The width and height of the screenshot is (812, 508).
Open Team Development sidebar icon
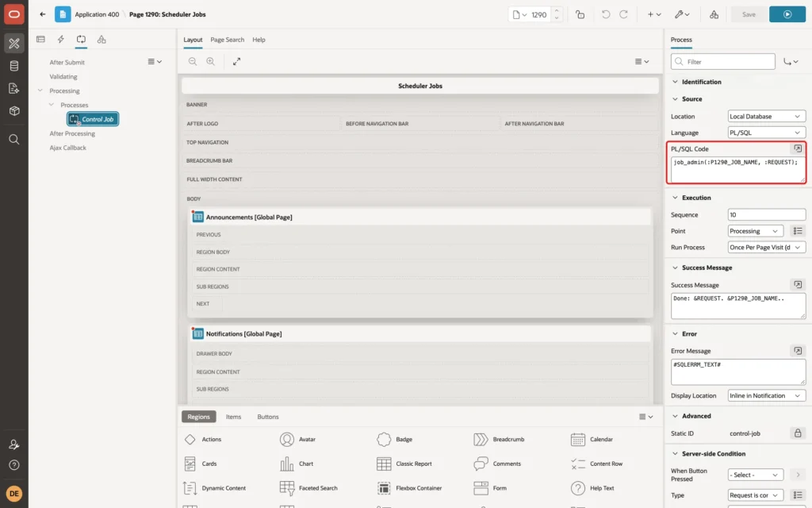[x=14, y=88]
